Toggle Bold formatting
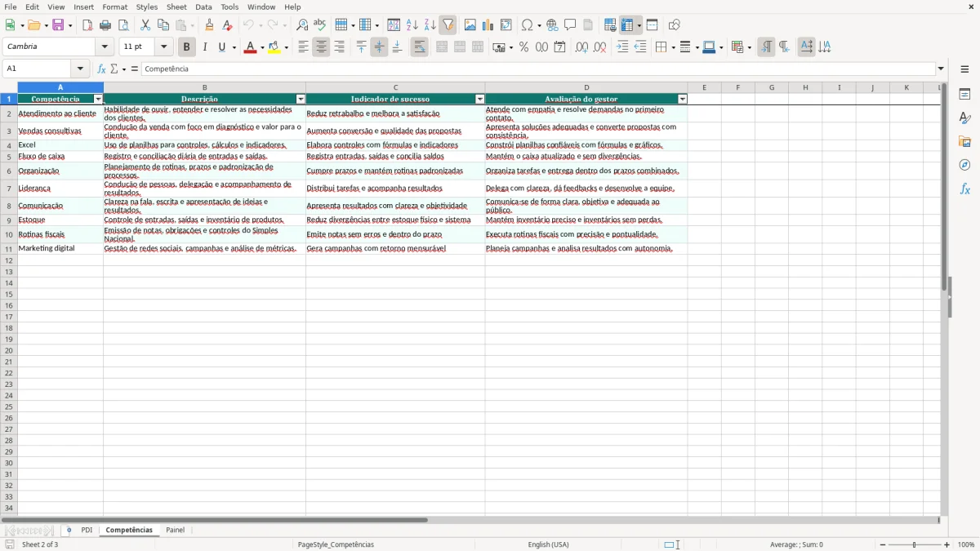 [x=186, y=47]
